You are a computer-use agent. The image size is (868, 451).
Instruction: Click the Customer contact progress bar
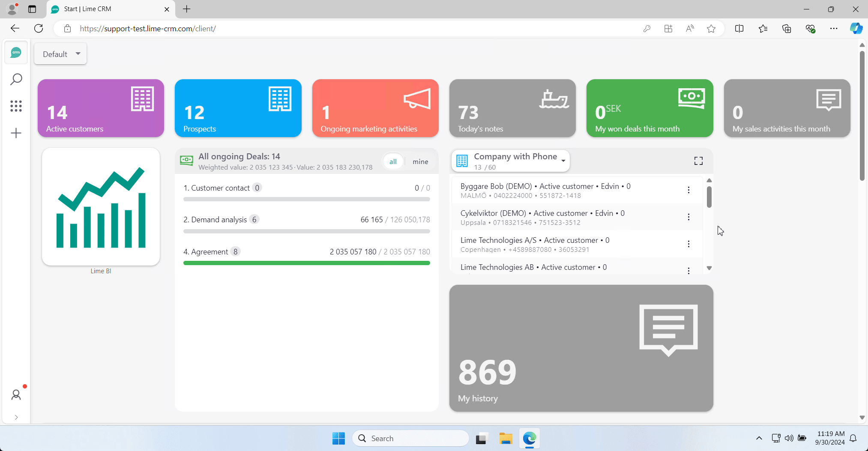point(307,199)
